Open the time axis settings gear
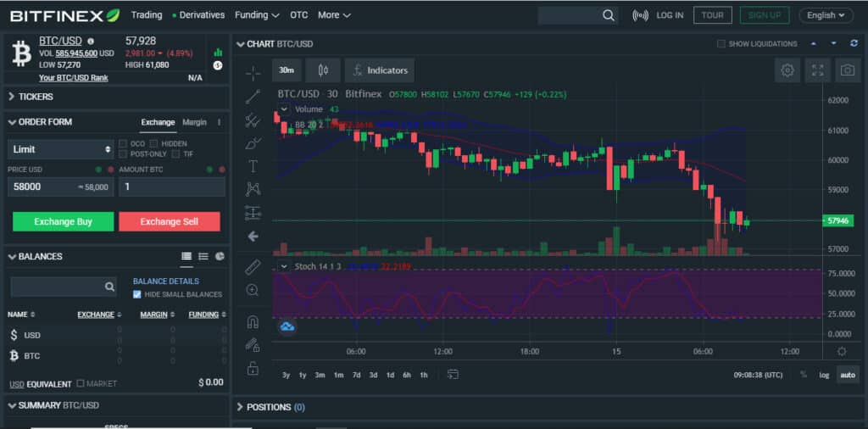The height and width of the screenshot is (429, 868). 842,352
